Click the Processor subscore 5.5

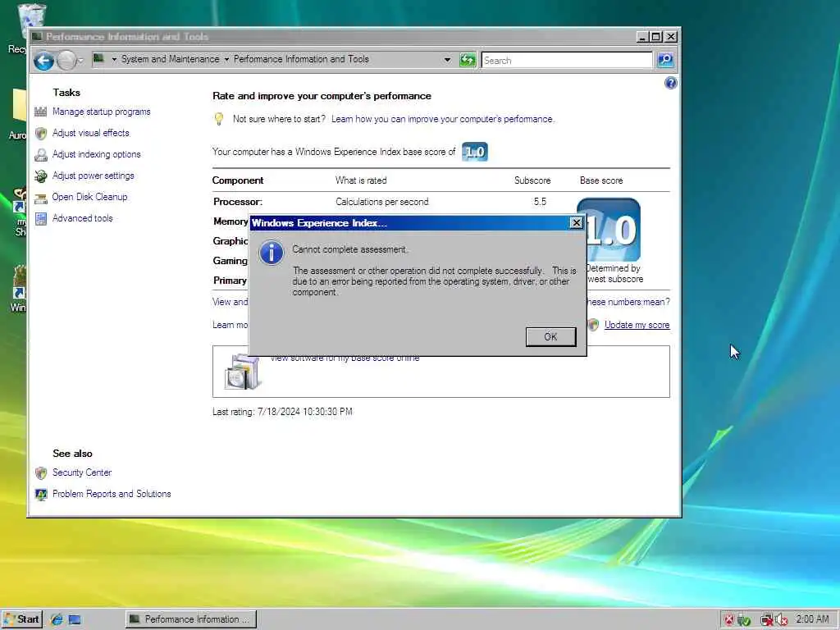[x=540, y=202]
